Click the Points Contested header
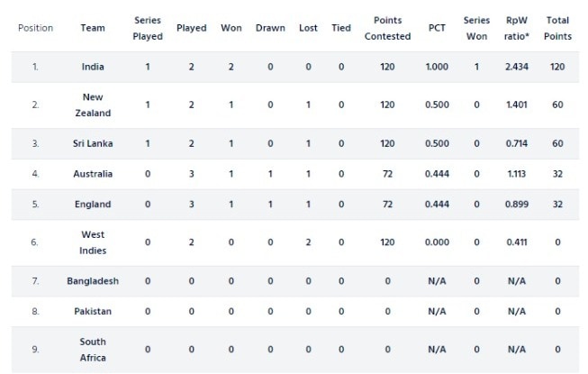Viewport: 588px width, 374px height. [387, 28]
